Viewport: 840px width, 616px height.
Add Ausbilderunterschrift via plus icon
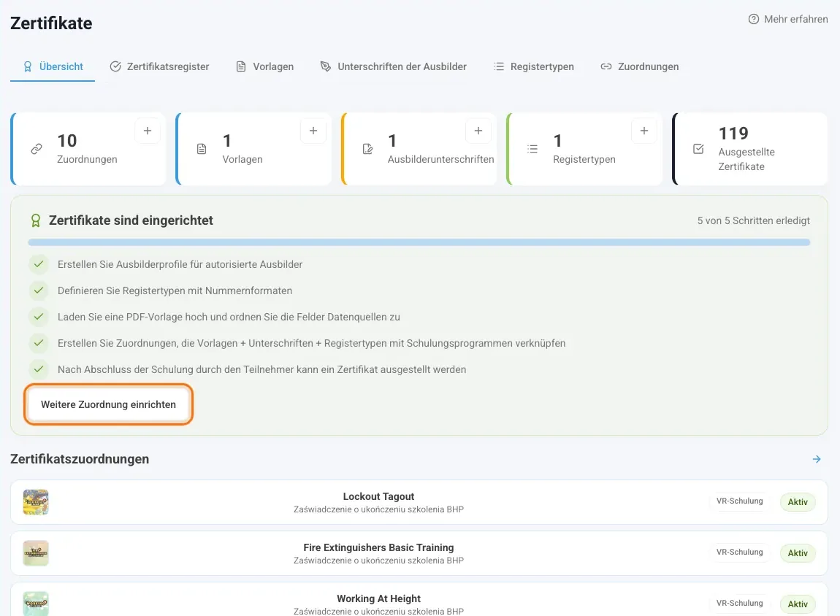(478, 131)
